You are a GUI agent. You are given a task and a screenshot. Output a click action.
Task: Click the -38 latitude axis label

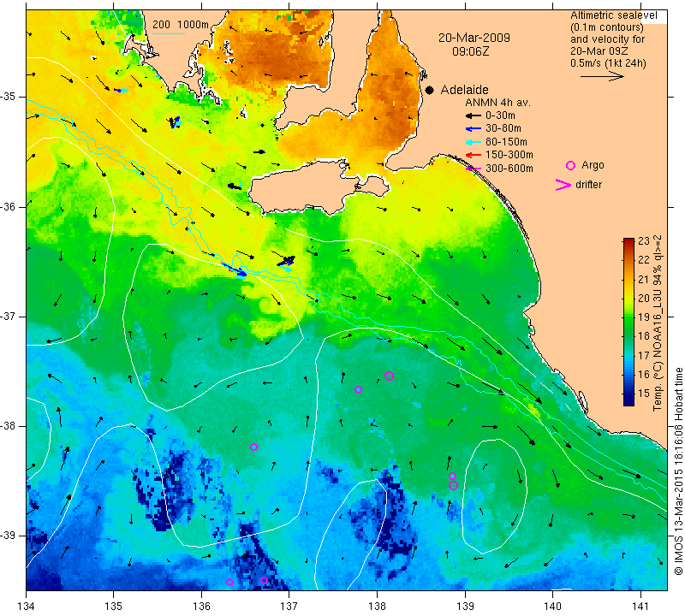(x=9, y=426)
